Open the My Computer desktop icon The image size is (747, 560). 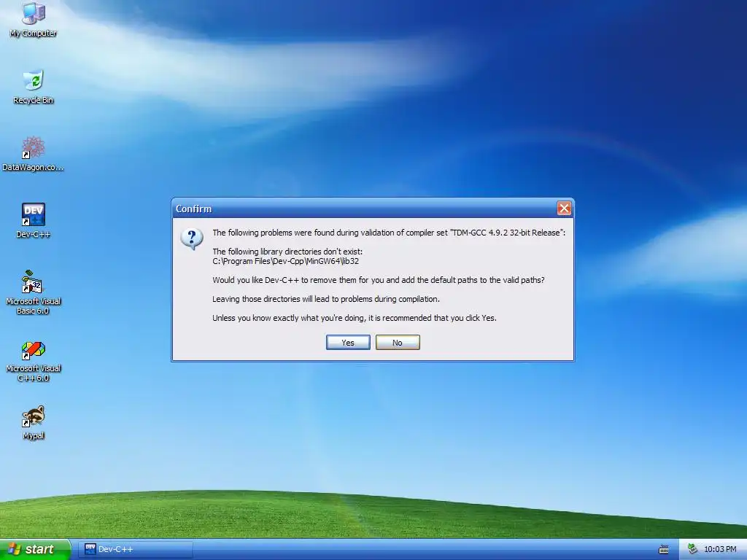coord(34,19)
